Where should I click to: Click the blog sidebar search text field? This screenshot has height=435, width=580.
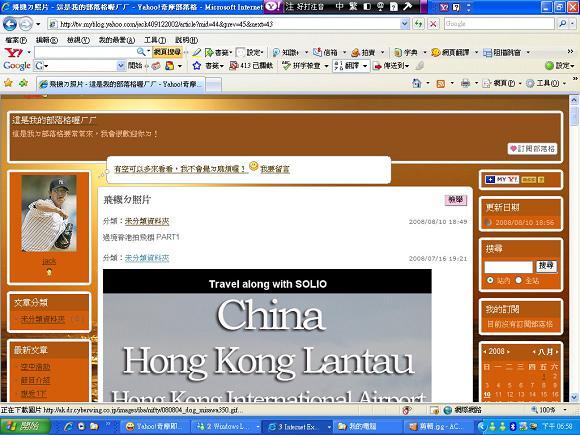coord(508,267)
